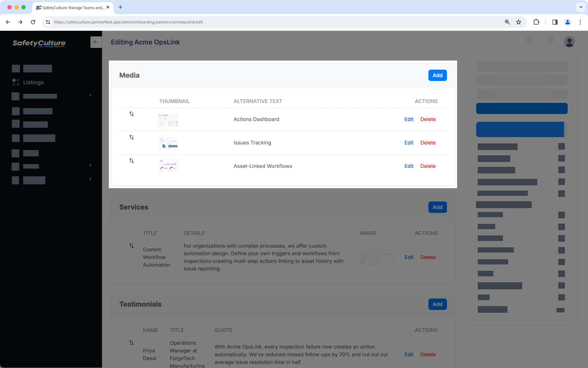Edit the Asset-Linked Workflows media
This screenshot has height=368, width=588.
tap(409, 166)
